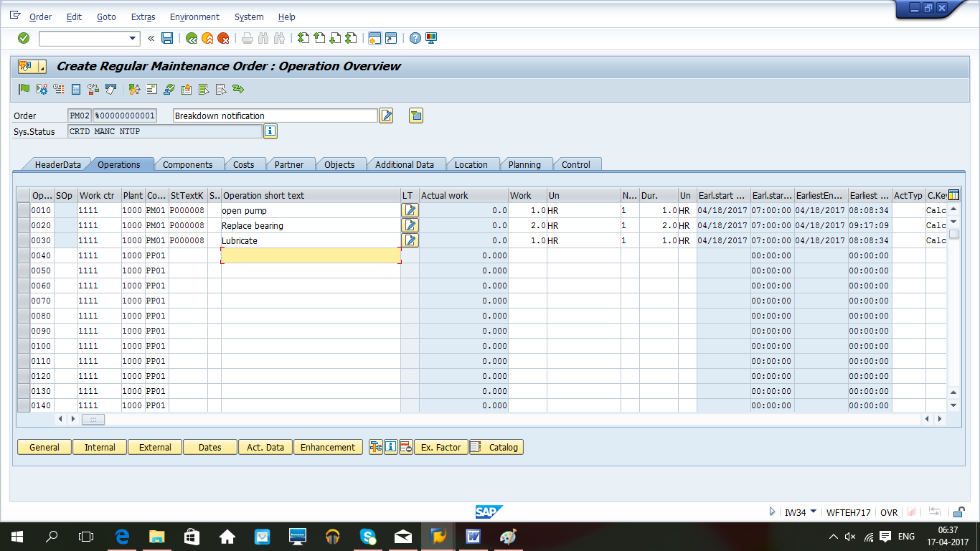This screenshot has width=980, height=551.
Task: Switch to the HeaderData tab
Action: (x=58, y=164)
